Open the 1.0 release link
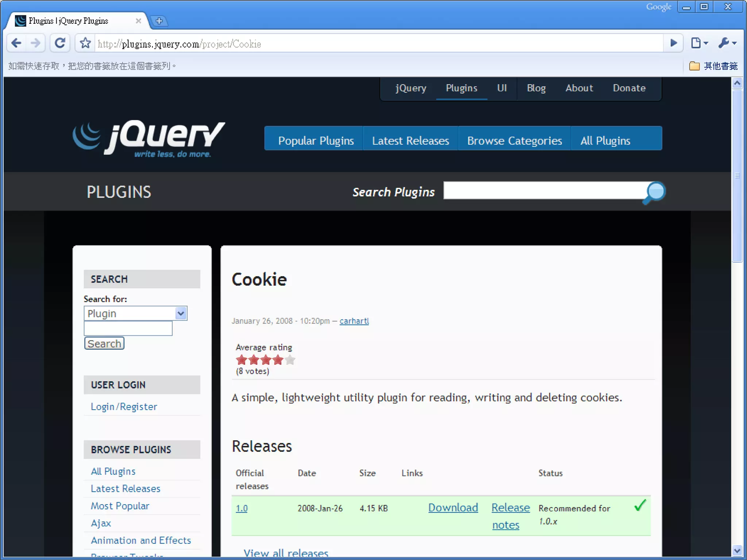 (241, 508)
